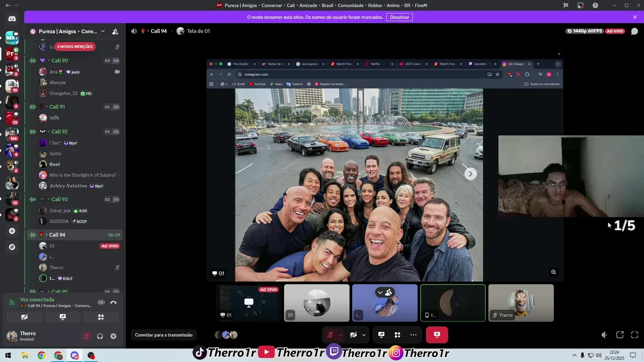Collapse participants using the chevron on the blue tile
The height and width of the screenshot is (362, 644).
point(380,292)
